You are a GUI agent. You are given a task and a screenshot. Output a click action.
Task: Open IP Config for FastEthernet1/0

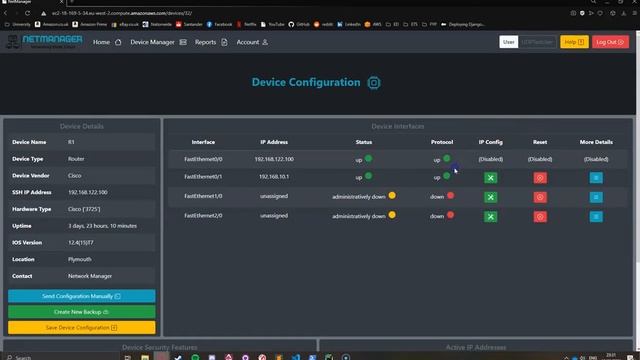pyautogui.click(x=491, y=197)
